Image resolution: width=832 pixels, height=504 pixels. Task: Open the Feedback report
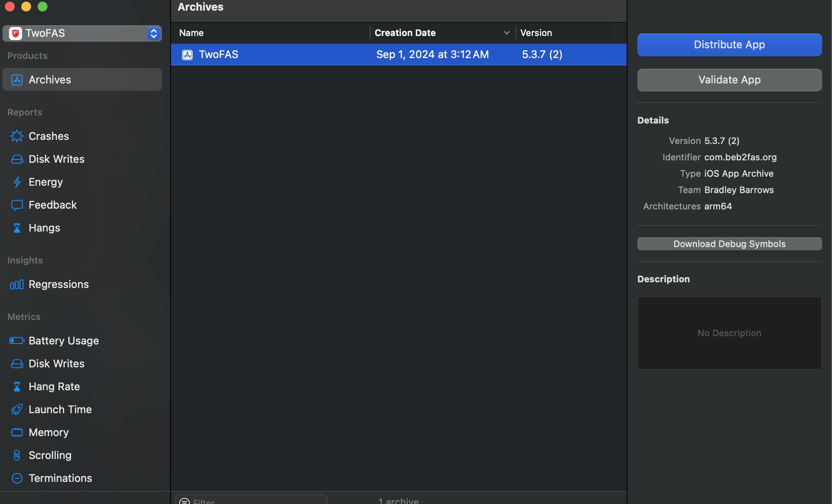pos(82,205)
